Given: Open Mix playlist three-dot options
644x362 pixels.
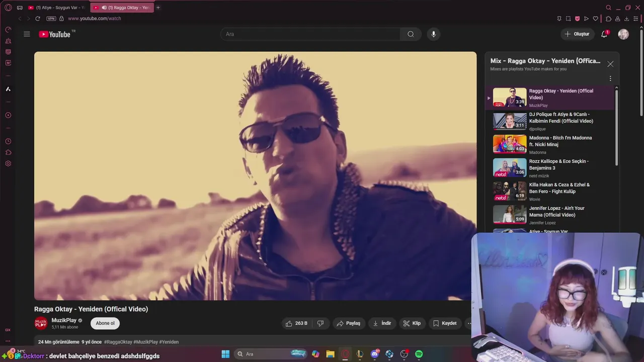Looking at the screenshot, I should point(610,79).
